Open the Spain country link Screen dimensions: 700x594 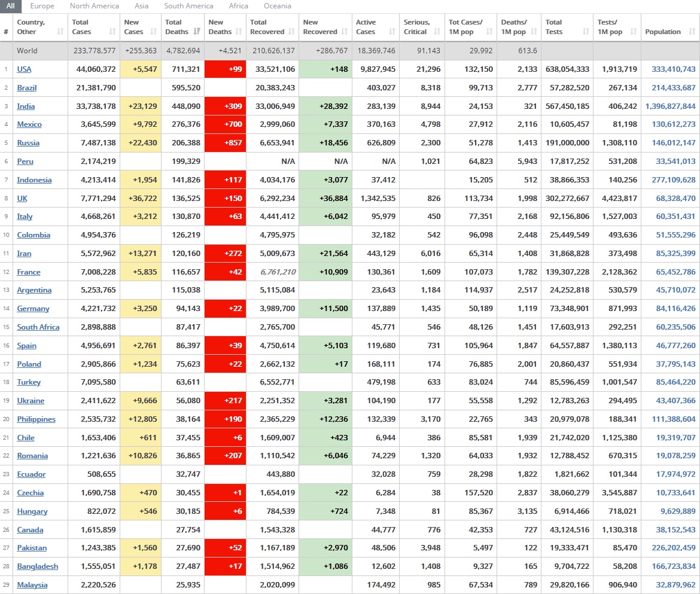pyautogui.click(x=27, y=346)
